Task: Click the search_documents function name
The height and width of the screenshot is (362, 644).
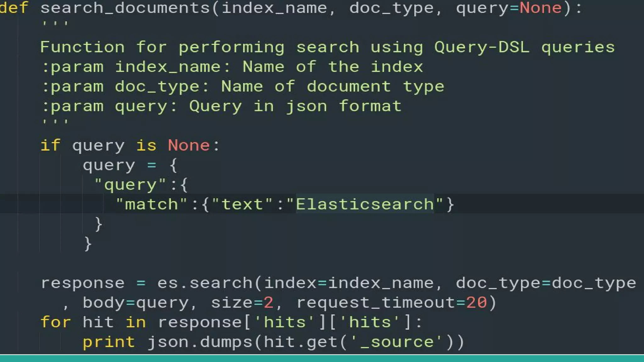Action: pyautogui.click(x=125, y=8)
